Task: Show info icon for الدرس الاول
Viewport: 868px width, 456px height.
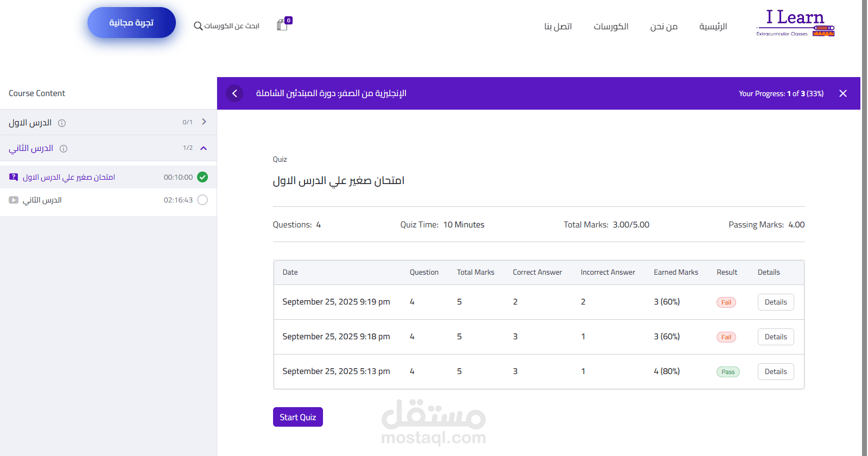Action: coord(62,123)
